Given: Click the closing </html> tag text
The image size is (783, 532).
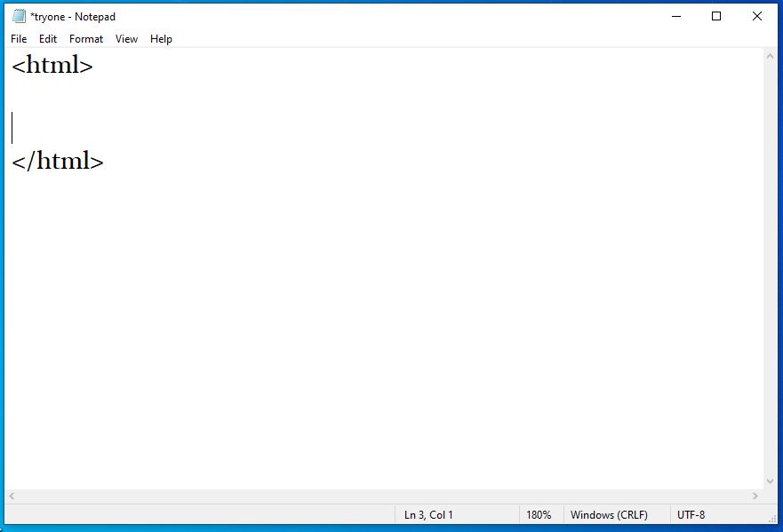Looking at the screenshot, I should 58,161.
